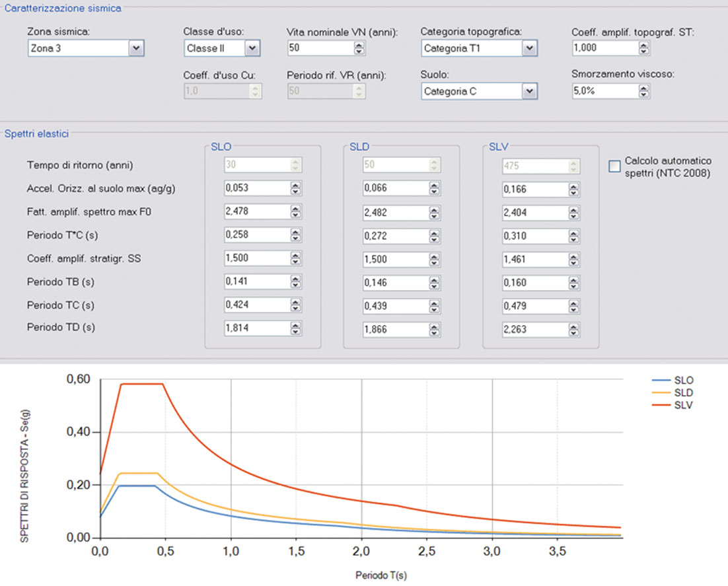The height and width of the screenshot is (586, 728).
Task: Click the 'Spettri elastici' group title
Action: pos(37,133)
